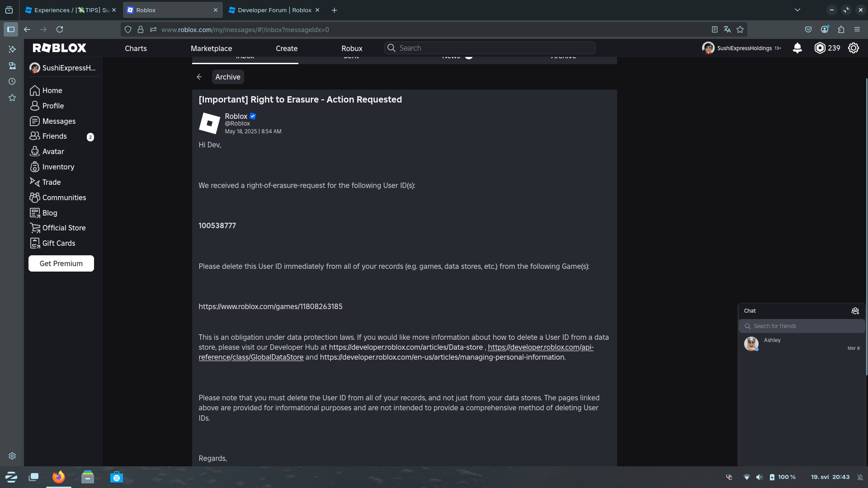Viewport: 868px width, 488px height.
Task: Expand the browser tab list chevron
Action: [x=797, y=9]
